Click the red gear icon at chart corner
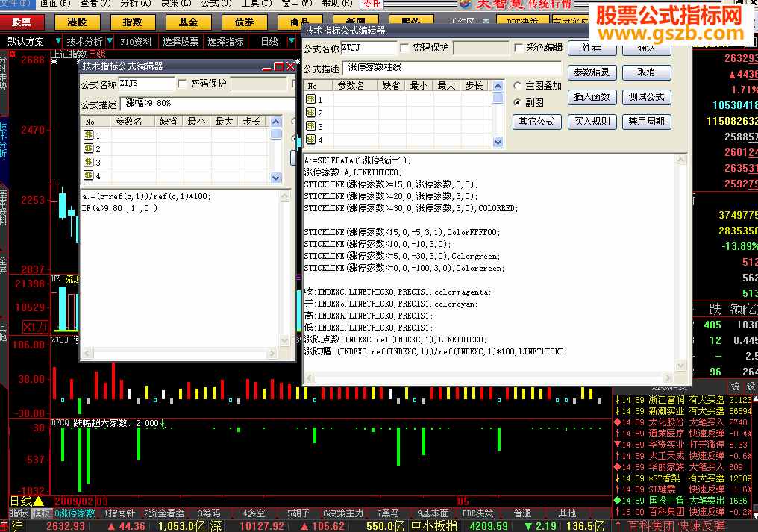This screenshot has width=758, height=532. click(12, 54)
